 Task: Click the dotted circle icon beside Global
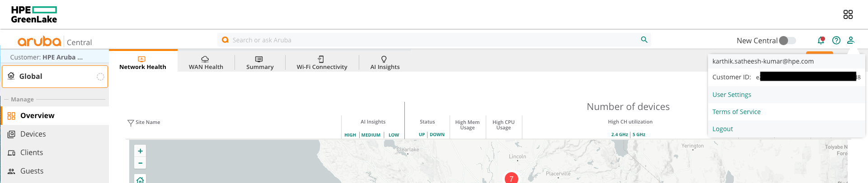(100, 77)
